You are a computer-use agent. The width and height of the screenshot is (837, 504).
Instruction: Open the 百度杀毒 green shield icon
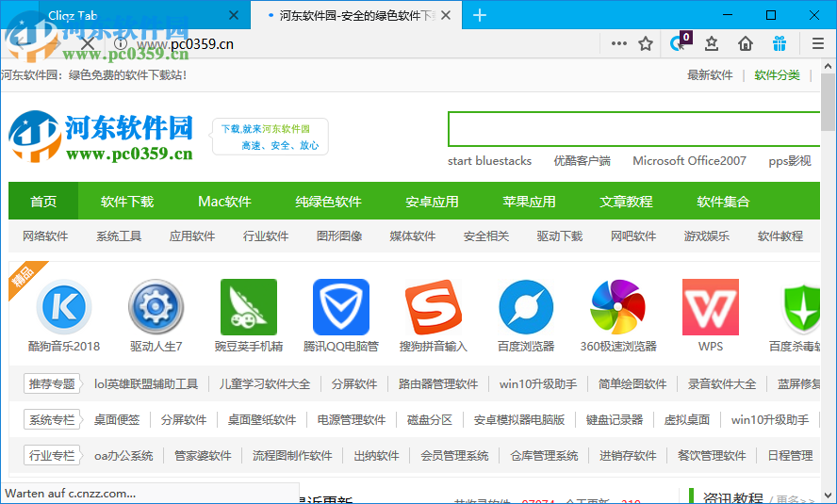[800, 307]
